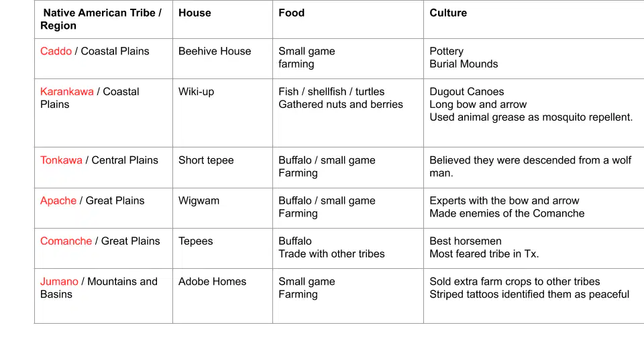Select the Pottery Burial Mounds cell
The width and height of the screenshot is (644, 362).
[x=534, y=59]
